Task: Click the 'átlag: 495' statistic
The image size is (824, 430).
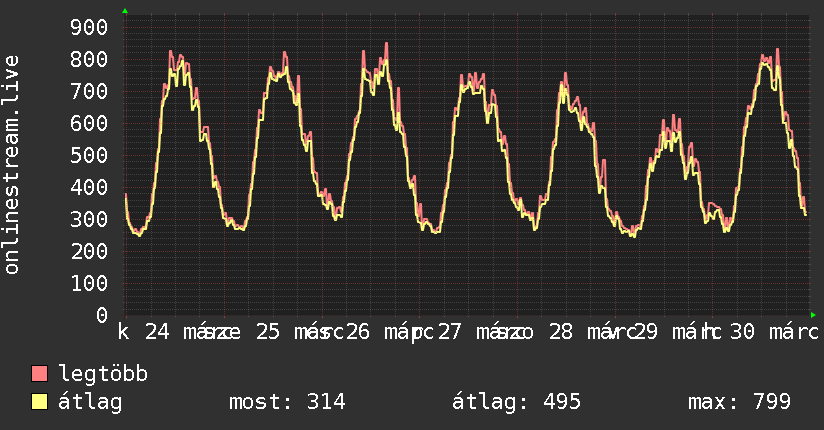Action: (x=517, y=402)
